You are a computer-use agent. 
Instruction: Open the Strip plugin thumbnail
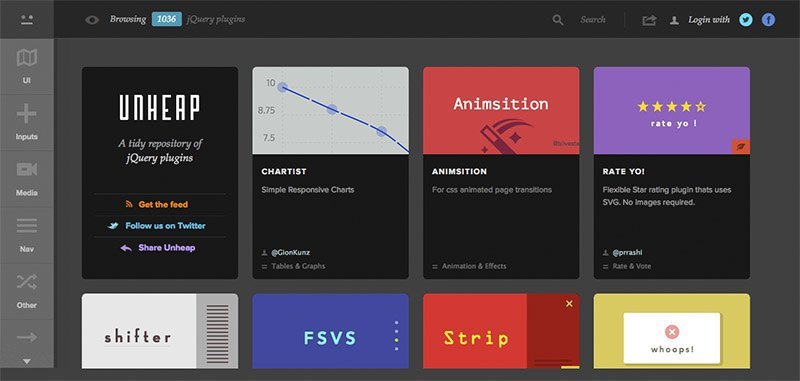[x=501, y=331]
